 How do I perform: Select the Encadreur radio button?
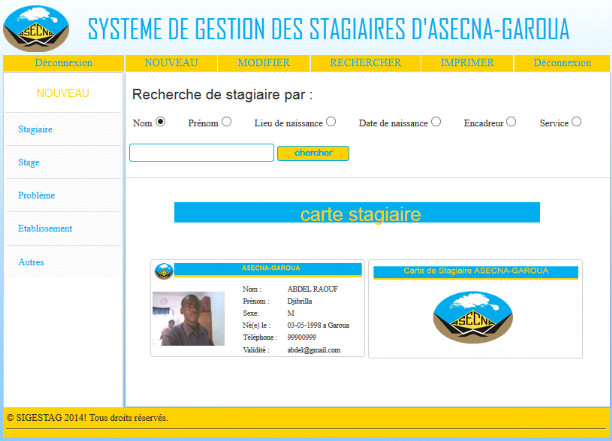click(x=511, y=122)
